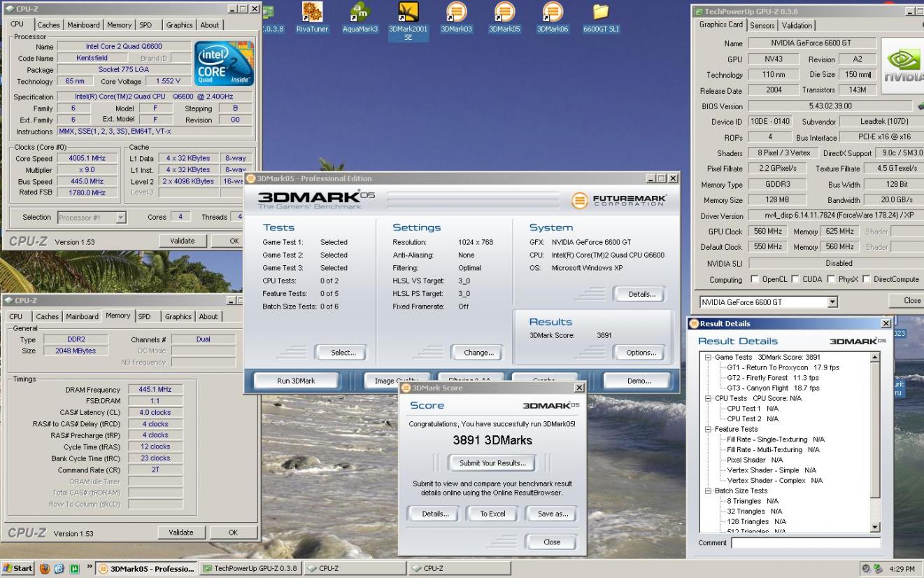924x578 pixels.
Task: Toggle the OpenCL checkbox in GPU-Z
Action: click(x=753, y=279)
